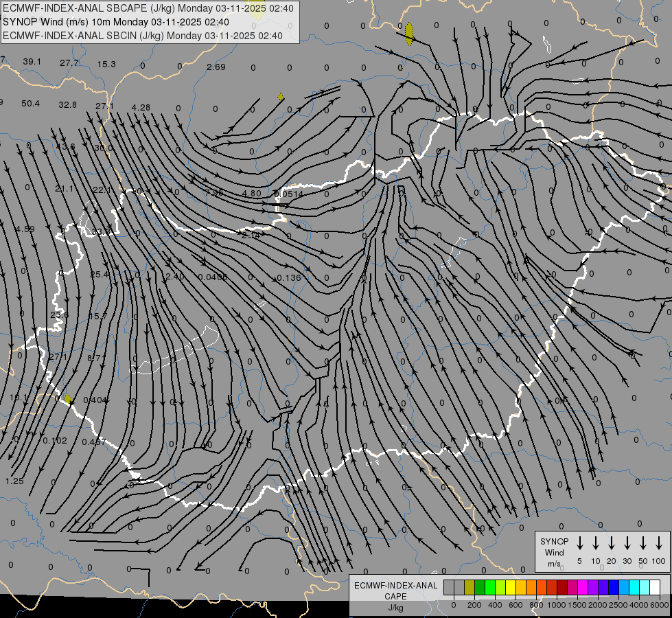Click the 21.1 CAPE value
This screenshot has width=672, height=618.
65,189
